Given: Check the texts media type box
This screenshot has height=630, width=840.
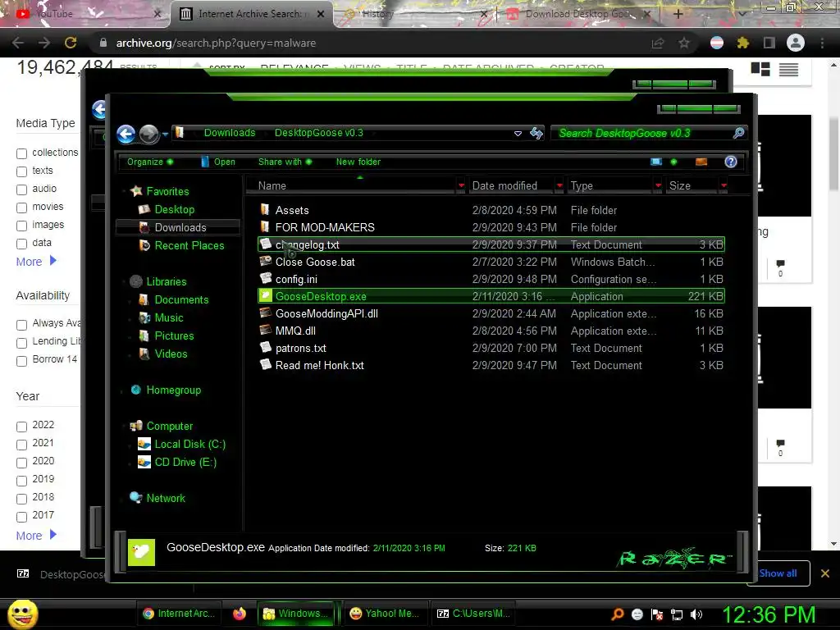Looking at the screenshot, I should (21, 171).
